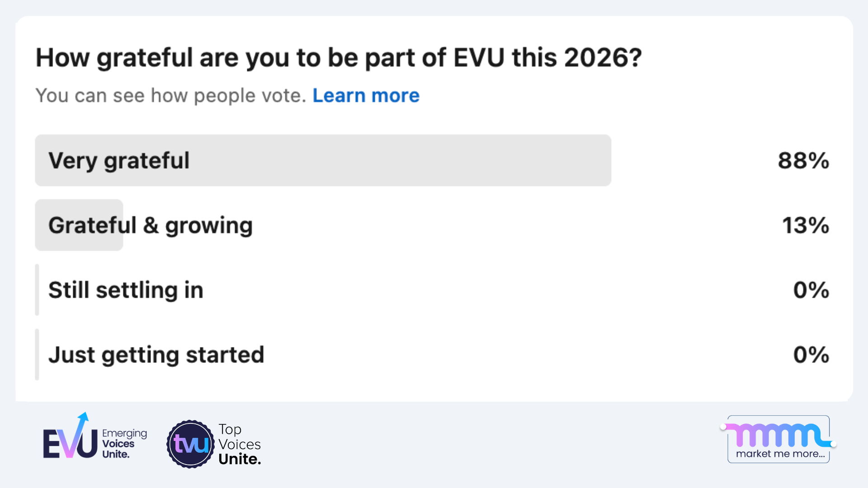Click the market me more logo
868x488 pixels.
coord(778,439)
